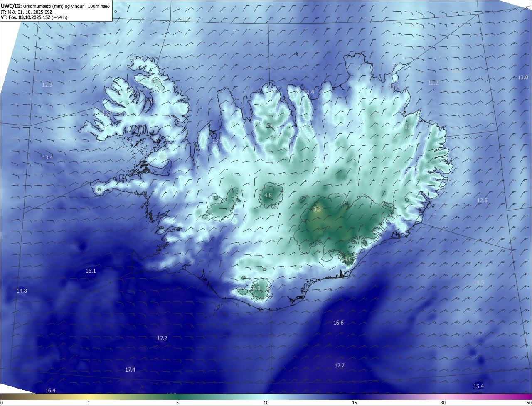Viewport: 532px width, 406px height.
Task: Click the valid time 'VT: Fös. 03.10.2025 15Z (+54 h)'
Action: pos(34,17)
